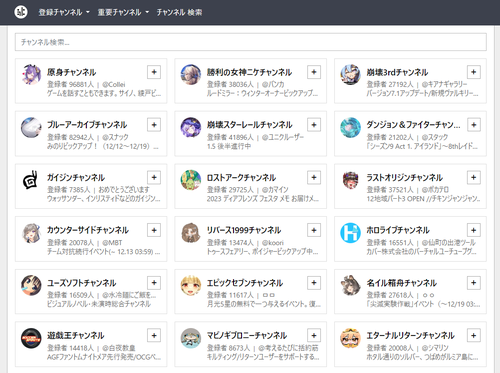500x373 pixels.
Task: Subscribe with plus on 名イル箱舟チャンネル
Action: point(474,283)
